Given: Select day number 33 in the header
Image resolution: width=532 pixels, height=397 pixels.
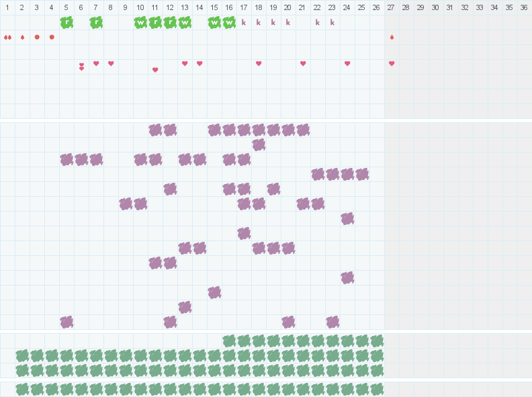Looking at the screenshot, I should click(x=480, y=7).
